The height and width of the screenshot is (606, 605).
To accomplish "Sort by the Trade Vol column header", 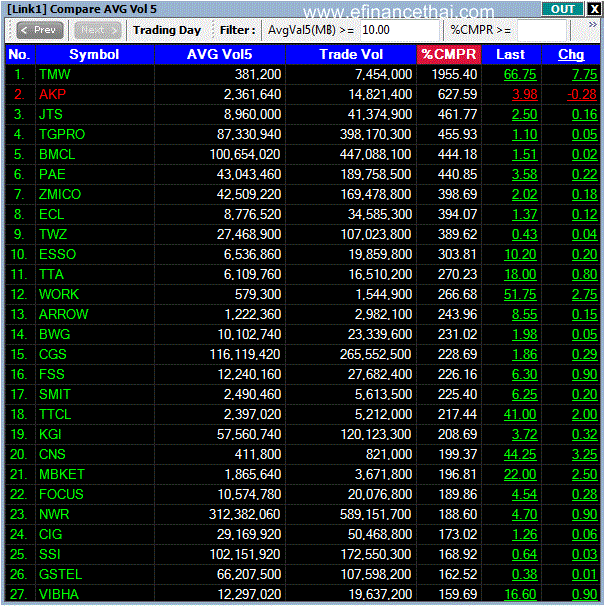I will pyautogui.click(x=351, y=54).
